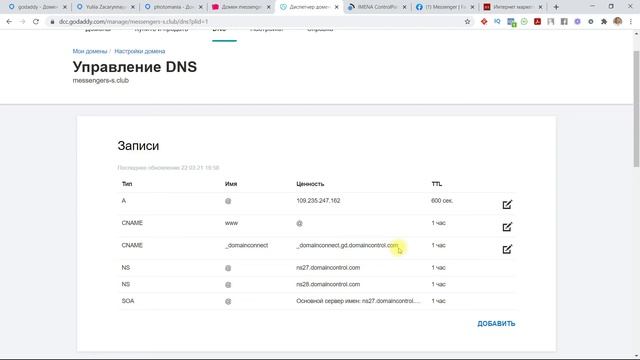Open the Chrome profile avatar
This screenshot has width=640, height=360.
coord(618,22)
